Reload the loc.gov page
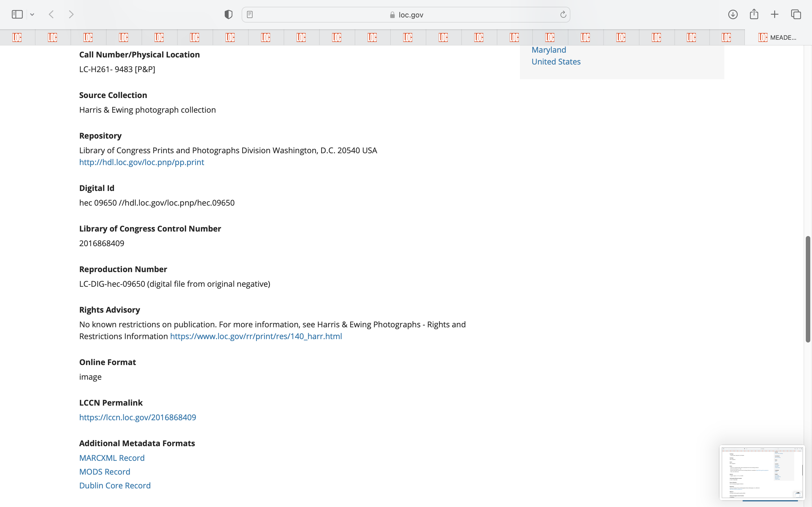 (563, 14)
